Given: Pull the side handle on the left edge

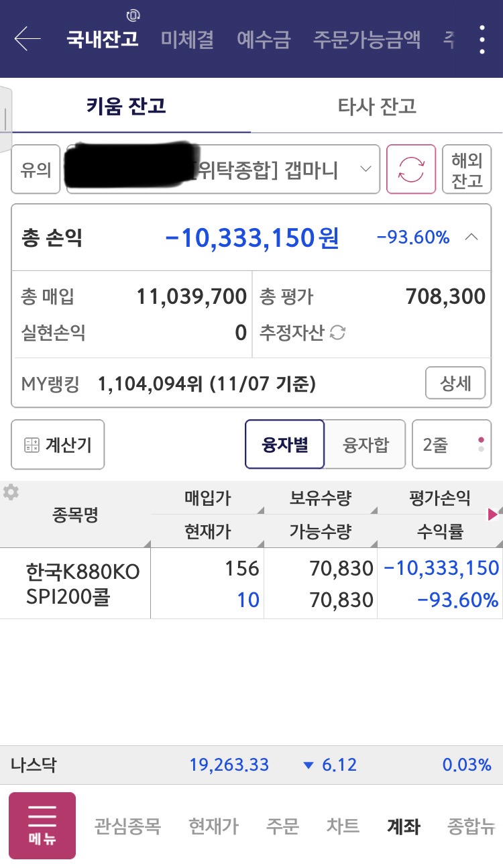Looking at the screenshot, I should pyautogui.click(x=5, y=119).
